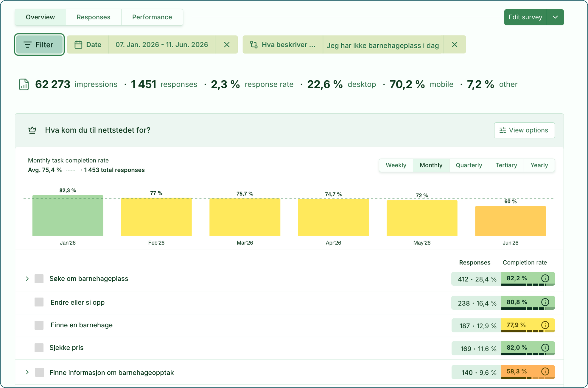Viewport: 588px width, 388px height.
Task: Sort by Responses column header
Action: pyautogui.click(x=475, y=262)
